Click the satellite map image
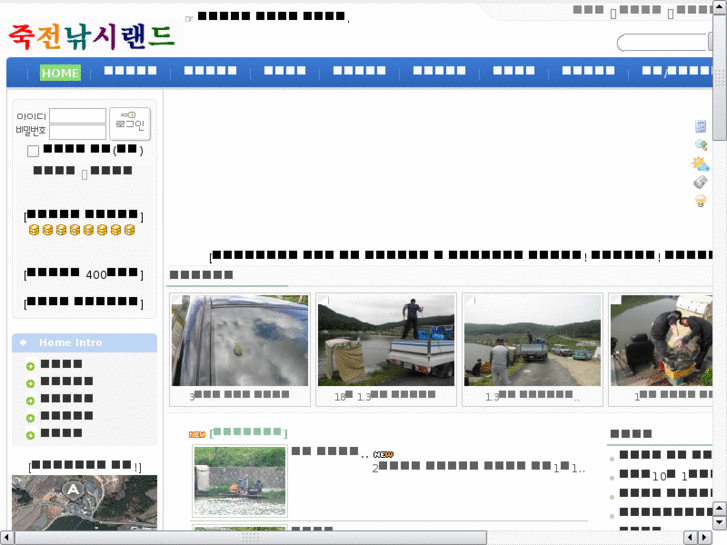The height and width of the screenshot is (545, 727). pyautogui.click(x=84, y=502)
